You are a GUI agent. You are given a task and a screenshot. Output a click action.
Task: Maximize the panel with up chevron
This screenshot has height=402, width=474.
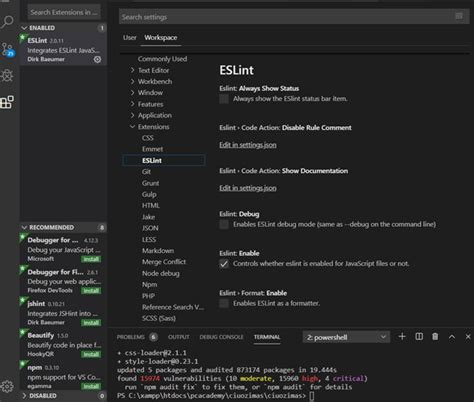click(452, 337)
